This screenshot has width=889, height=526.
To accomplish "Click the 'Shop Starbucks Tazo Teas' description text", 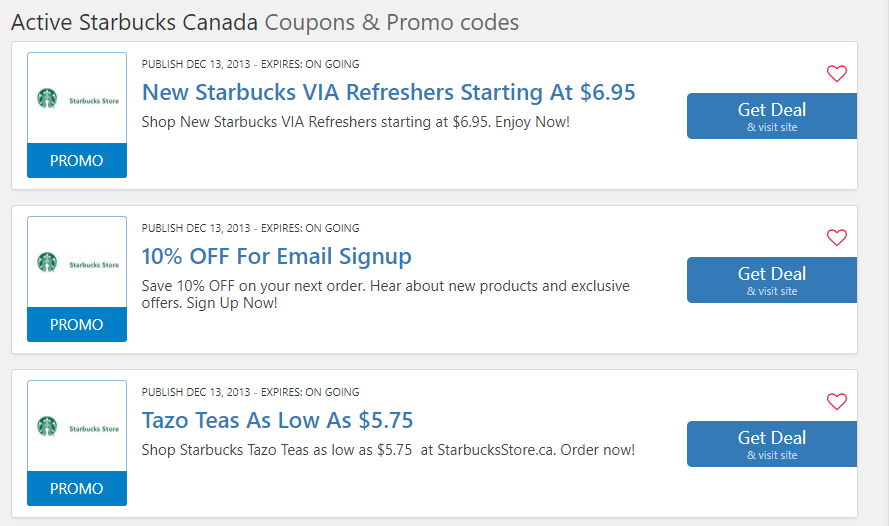I will tap(388, 450).
